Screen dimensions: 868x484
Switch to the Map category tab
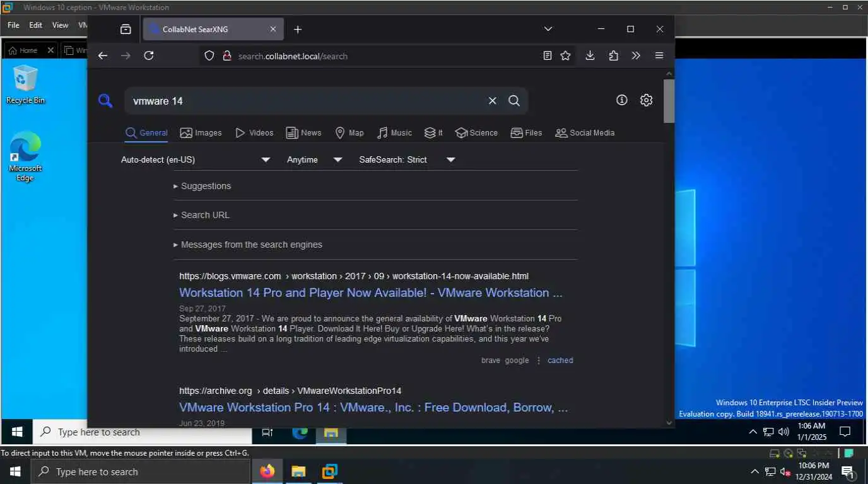349,133
